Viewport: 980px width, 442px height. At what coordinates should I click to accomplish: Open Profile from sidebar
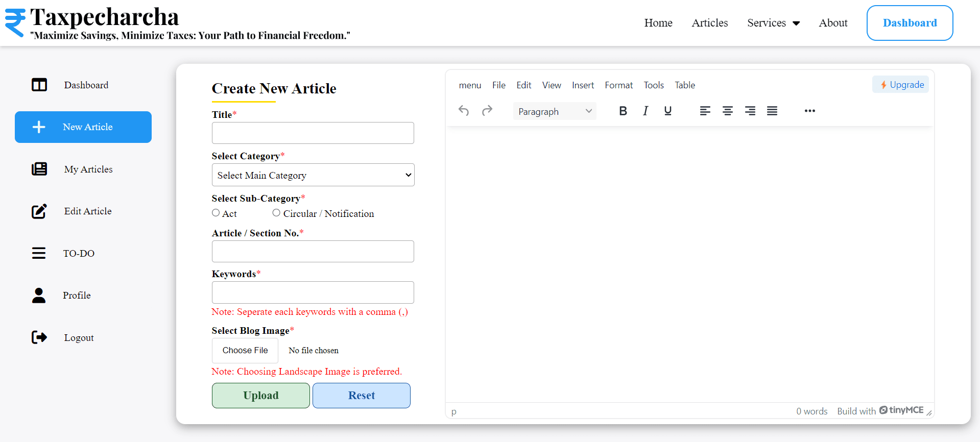(x=83, y=295)
